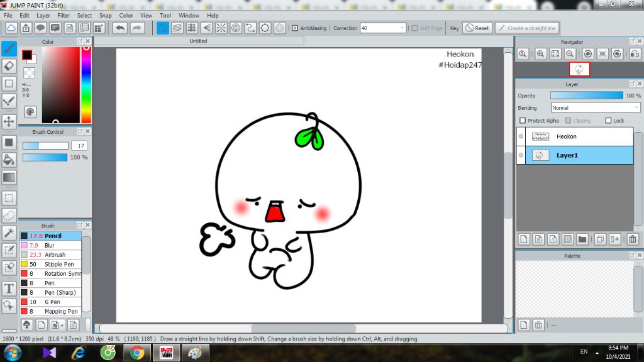
Task: Enable the layer Lock checkbox
Action: pos(608,120)
